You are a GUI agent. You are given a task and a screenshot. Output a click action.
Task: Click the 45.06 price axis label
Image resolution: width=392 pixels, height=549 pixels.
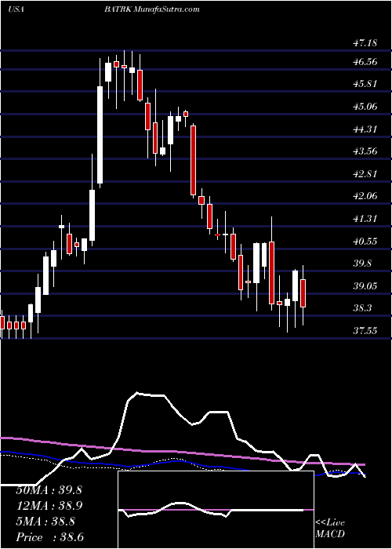click(x=365, y=107)
